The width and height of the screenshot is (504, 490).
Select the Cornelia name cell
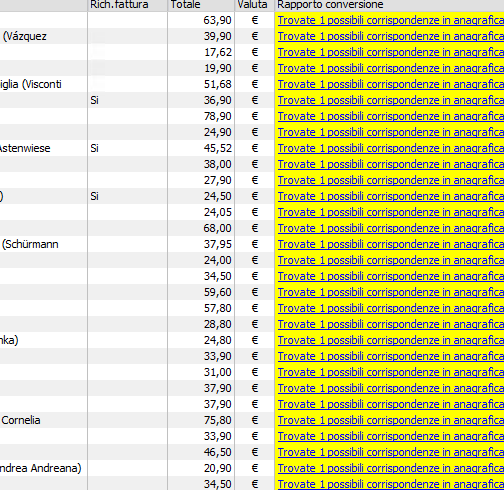pyautogui.click(x=43, y=420)
